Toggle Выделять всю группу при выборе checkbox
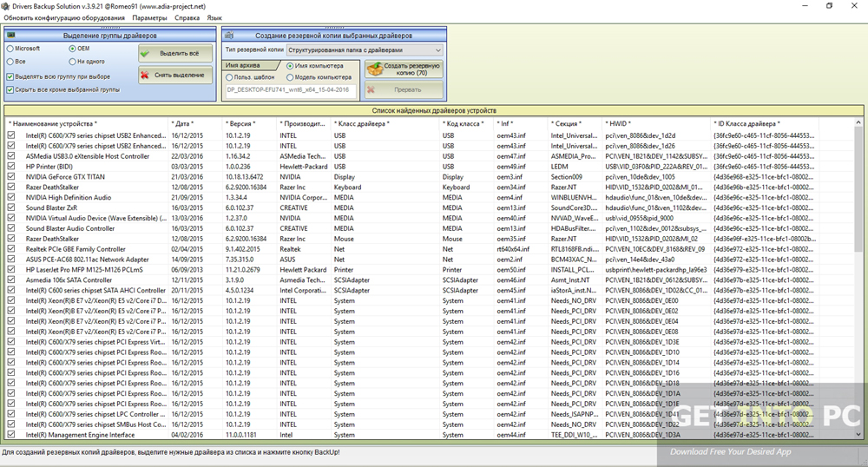The image size is (868, 467). (10, 76)
